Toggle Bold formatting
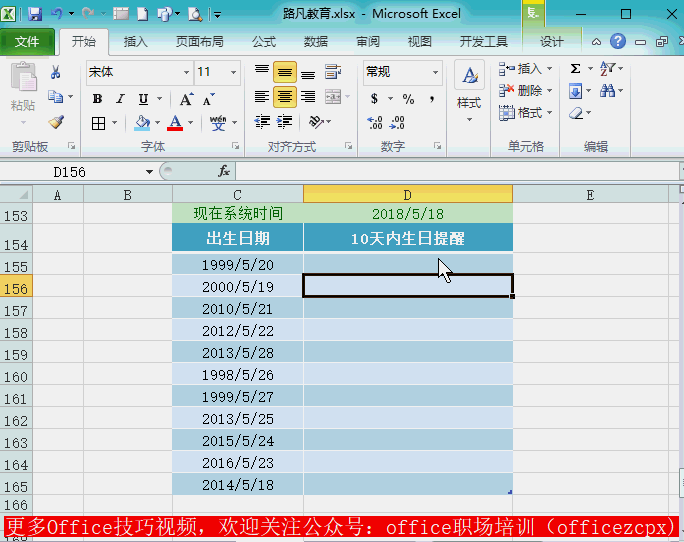This screenshot has width=684, height=542. point(97,99)
